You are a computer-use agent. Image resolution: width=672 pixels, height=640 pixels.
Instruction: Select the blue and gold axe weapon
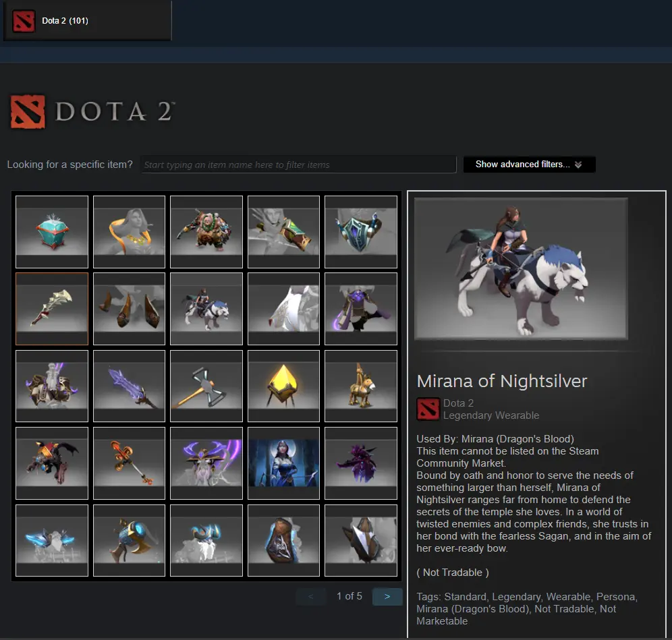[x=129, y=540]
